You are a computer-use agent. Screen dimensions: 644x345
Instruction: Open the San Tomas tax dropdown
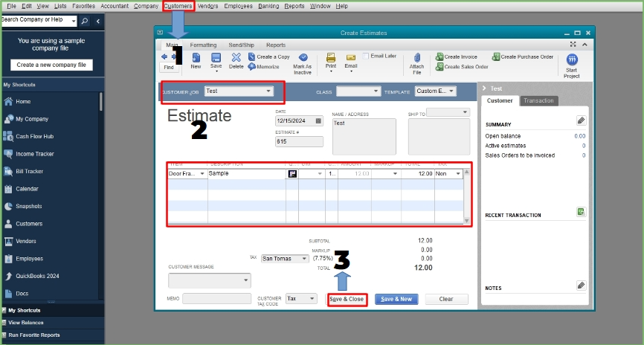coord(304,259)
